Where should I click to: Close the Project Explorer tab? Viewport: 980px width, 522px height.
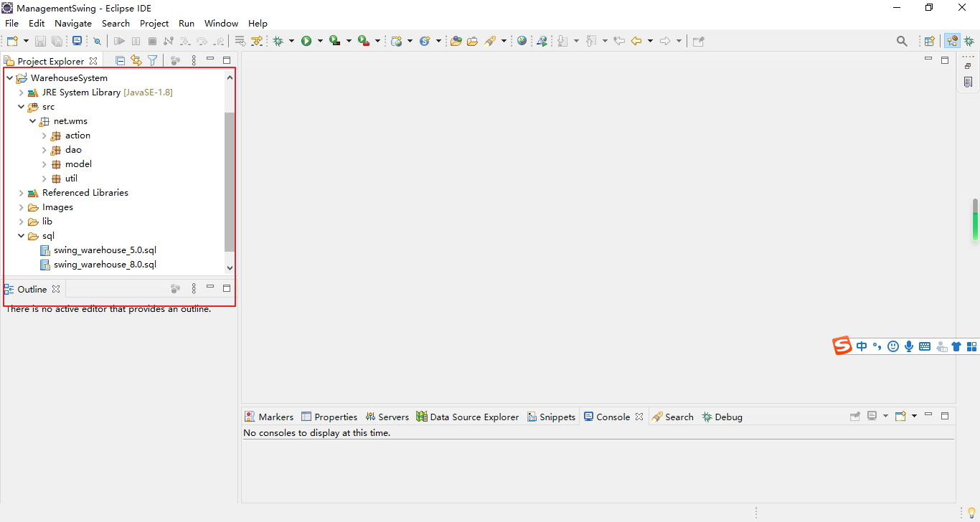[93, 61]
